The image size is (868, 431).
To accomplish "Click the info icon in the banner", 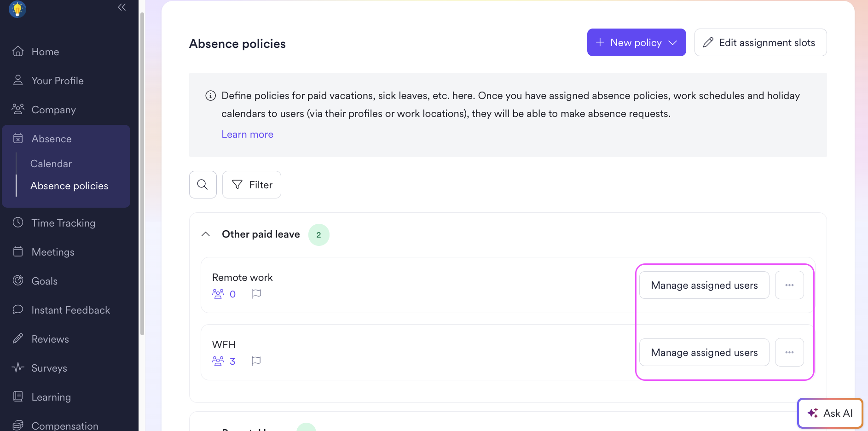I will coord(210,96).
